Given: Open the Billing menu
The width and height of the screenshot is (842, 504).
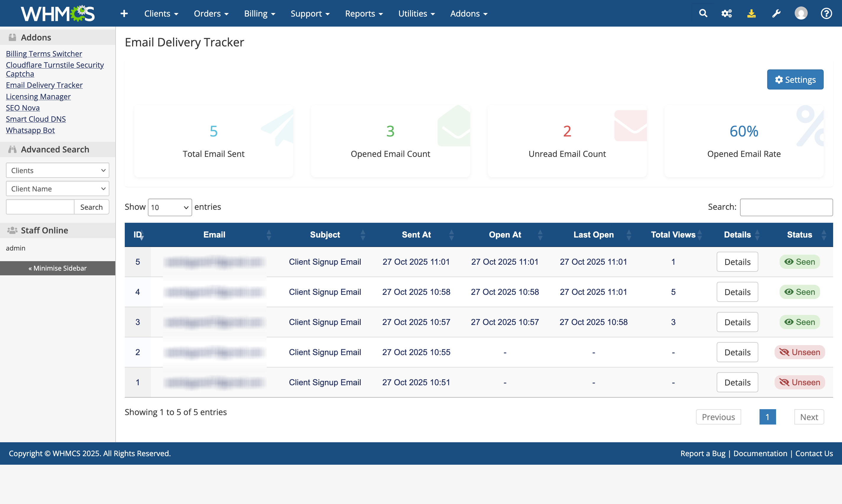Looking at the screenshot, I should click(x=259, y=14).
